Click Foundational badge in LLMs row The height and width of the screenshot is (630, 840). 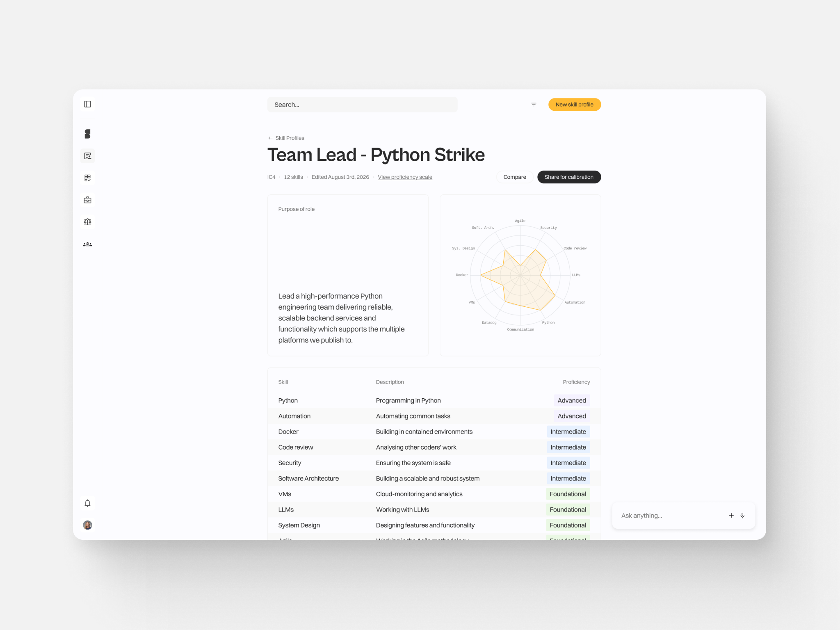pyautogui.click(x=568, y=510)
